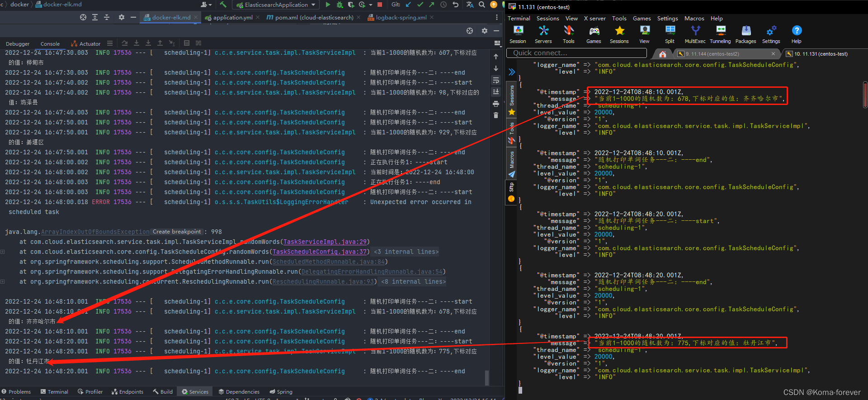
Task: Switch to application.yml editor tab
Action: [x=233, y=17]
